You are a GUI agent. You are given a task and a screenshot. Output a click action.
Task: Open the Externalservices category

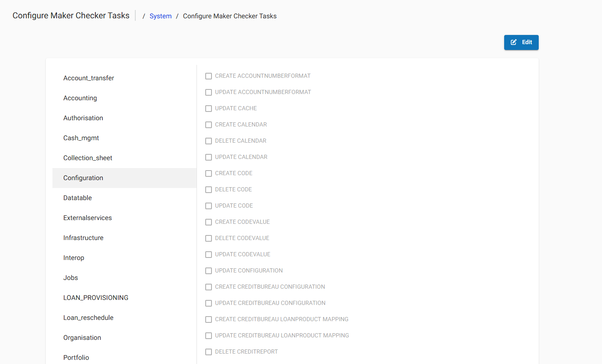[x=87, y=218]
